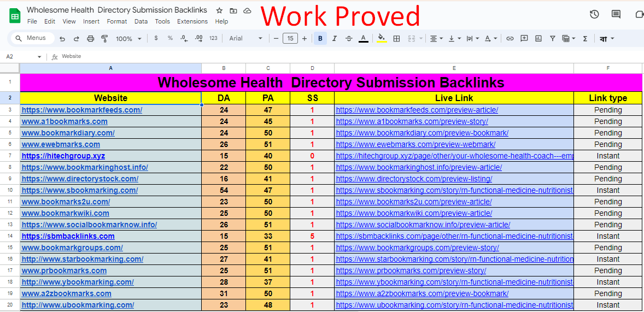The height and width of the screenshot is (312, 644).
Task: Open the text color picker
Action: click(x=363, y=39)
